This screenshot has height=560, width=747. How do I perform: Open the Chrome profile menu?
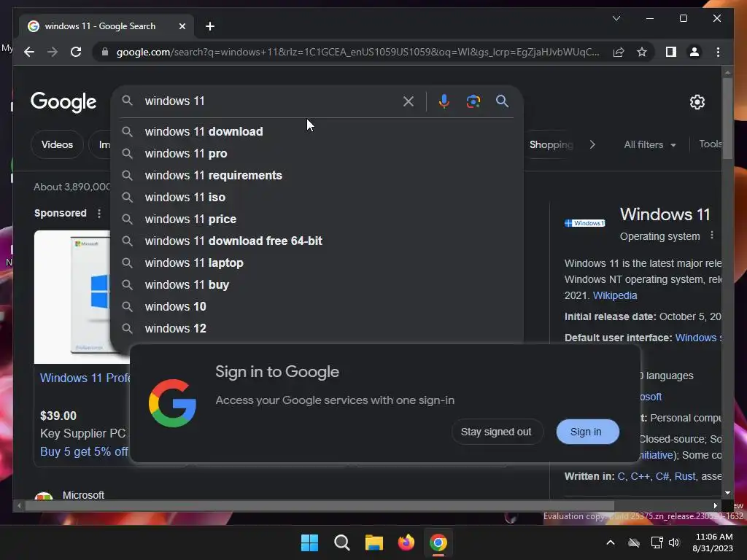tap(694, 52)
